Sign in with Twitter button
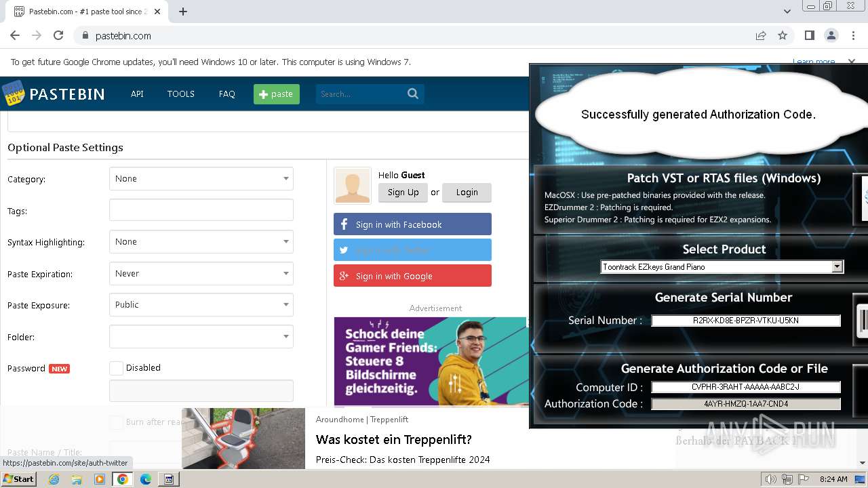 (412, 250)
